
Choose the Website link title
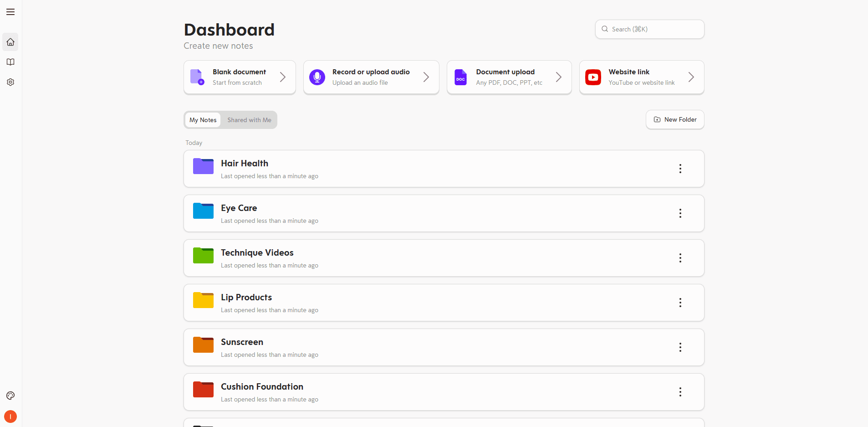pyautogui.click(x=629, y=72)
